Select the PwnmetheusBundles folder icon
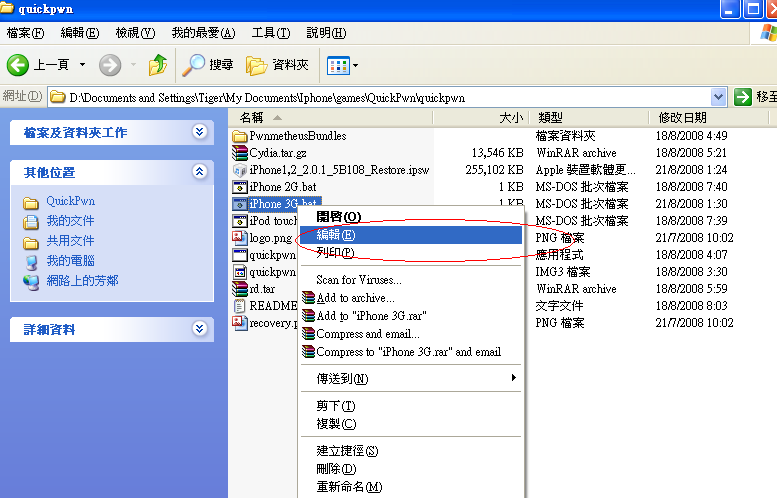Screen dimensions: 781x498 click(x=240, y=136)
